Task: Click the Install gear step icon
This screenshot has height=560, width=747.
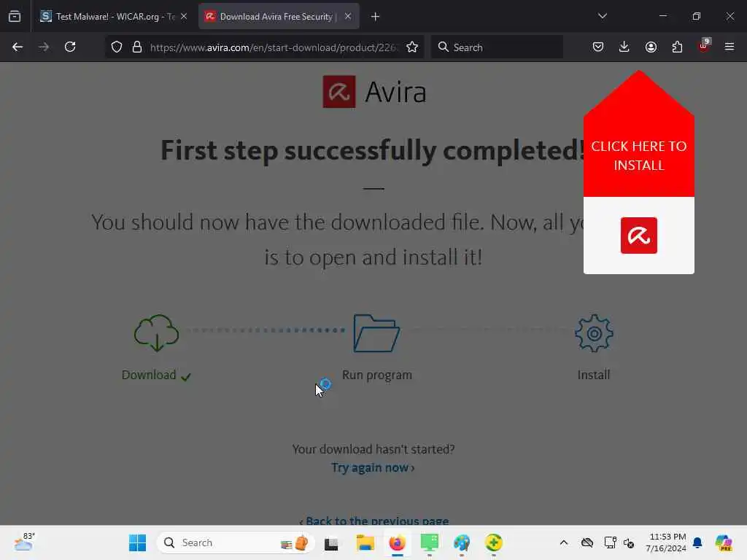Action: [x=594, y=332]
